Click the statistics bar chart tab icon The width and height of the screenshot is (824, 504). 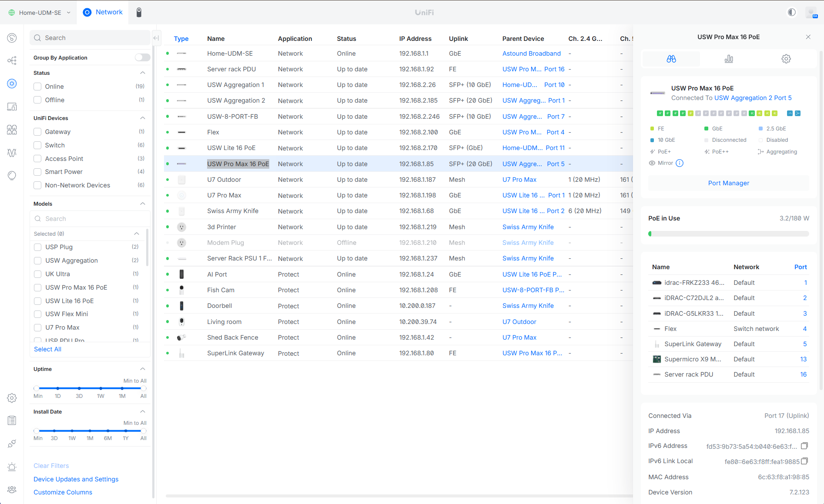729,59
